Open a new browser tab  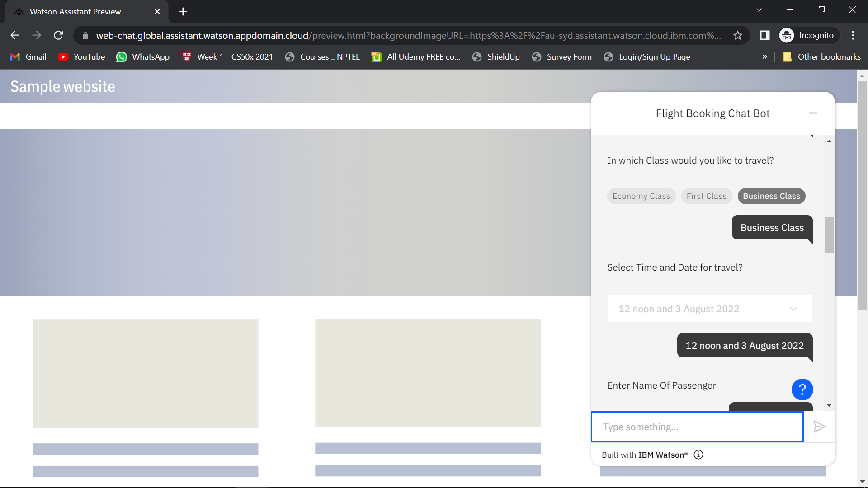183,12
